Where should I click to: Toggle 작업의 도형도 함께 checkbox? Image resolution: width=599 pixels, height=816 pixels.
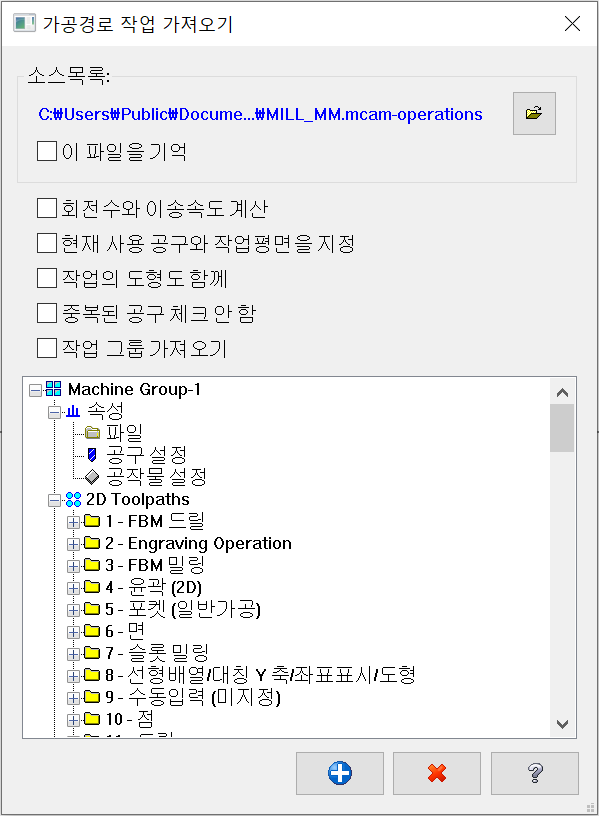(47, 278)
